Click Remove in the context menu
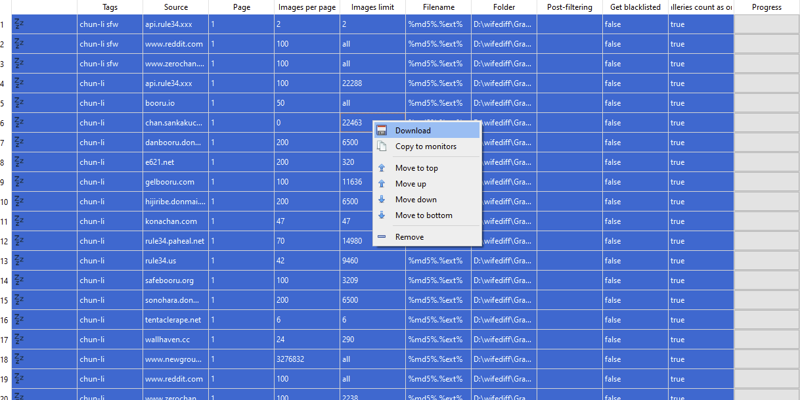 427,237
